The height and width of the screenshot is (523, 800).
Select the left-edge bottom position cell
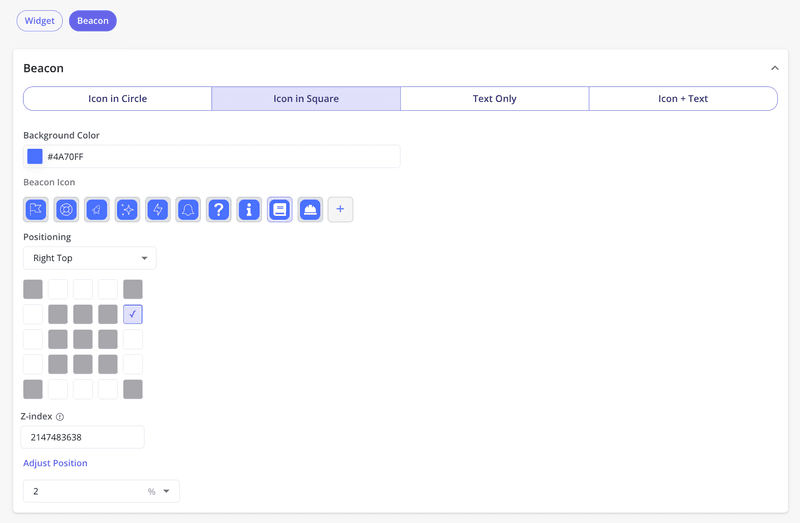tap(33, 364)
